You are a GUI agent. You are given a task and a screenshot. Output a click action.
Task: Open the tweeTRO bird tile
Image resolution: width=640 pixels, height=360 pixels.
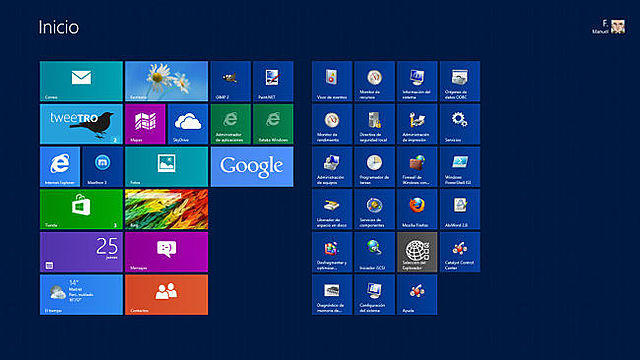pyautogui.click(x=81, y=124)
